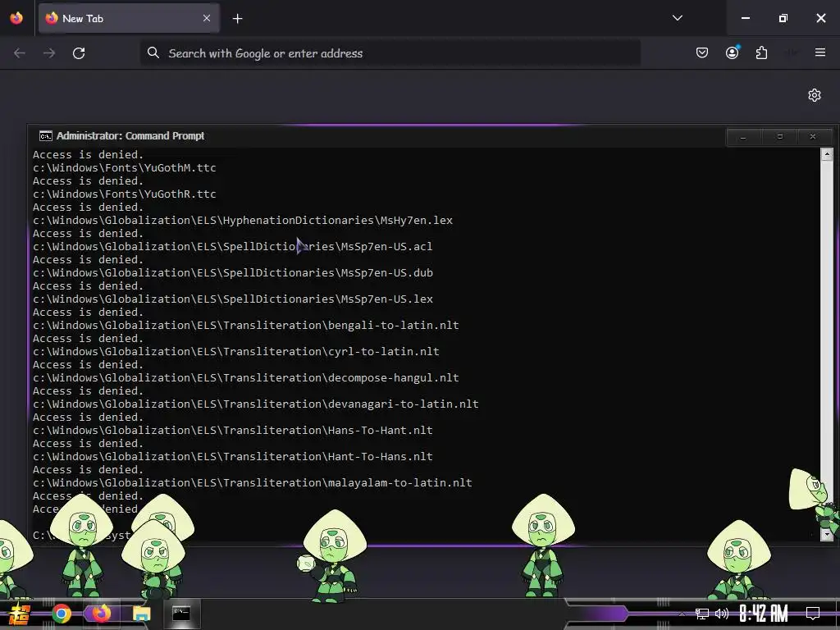This screenshot has width=840, height=630.
Task: Open new tab personalize gear settings
Action: coord(815,95)
